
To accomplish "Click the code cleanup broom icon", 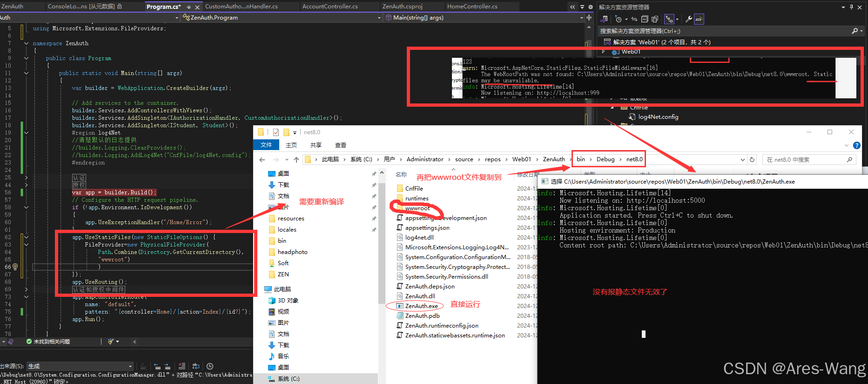I will click(x=111, y=342).
